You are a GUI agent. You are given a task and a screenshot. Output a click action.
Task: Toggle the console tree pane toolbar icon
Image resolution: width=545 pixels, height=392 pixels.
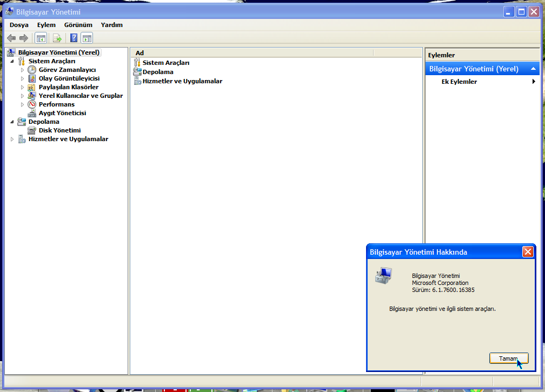tap(41, 38)
